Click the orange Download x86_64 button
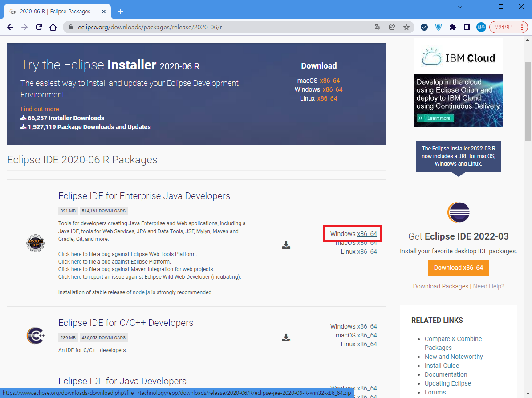 (459, 268)
